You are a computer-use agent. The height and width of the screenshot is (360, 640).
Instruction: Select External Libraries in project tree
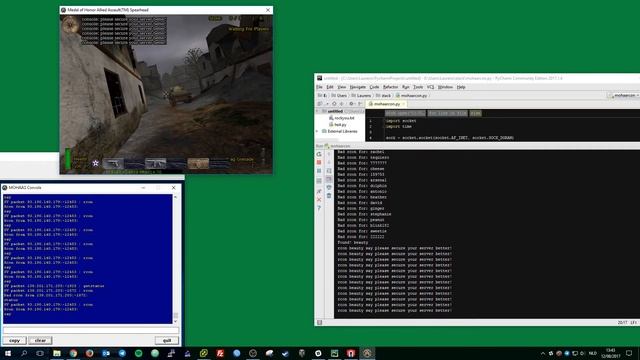point(340,131)
